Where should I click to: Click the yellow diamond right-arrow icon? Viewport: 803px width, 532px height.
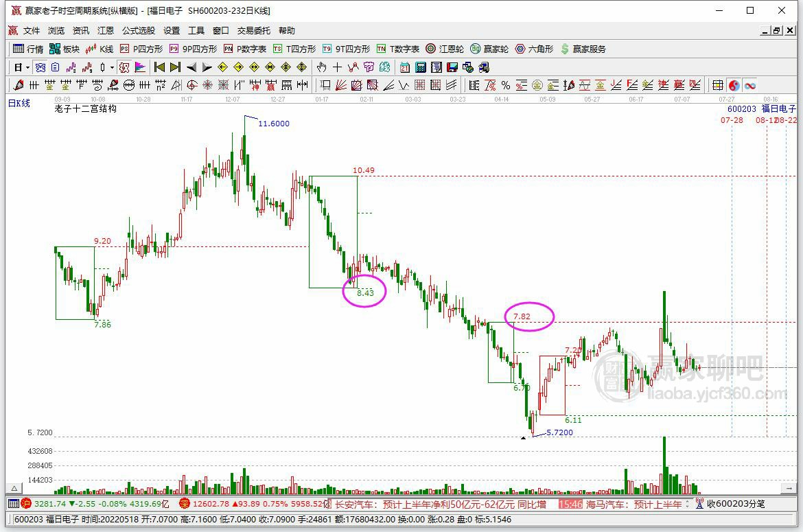click(x=239, y=67)
